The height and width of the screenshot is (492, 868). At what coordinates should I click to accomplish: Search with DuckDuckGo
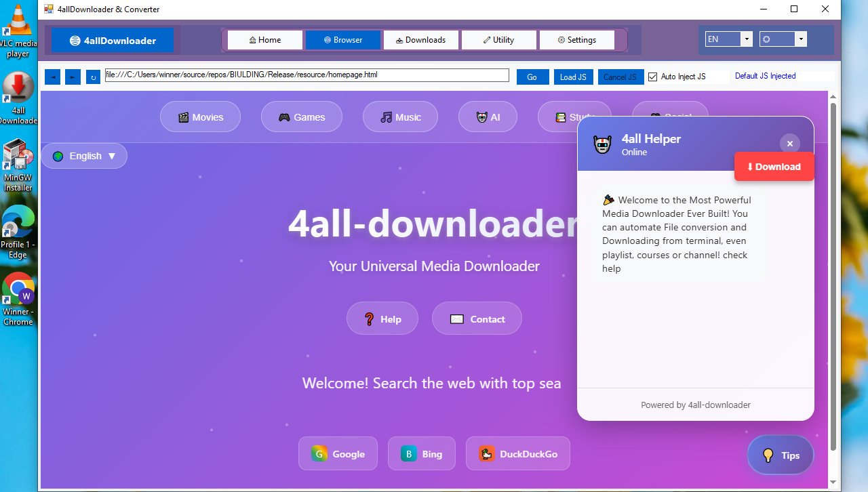coord(518,453)
